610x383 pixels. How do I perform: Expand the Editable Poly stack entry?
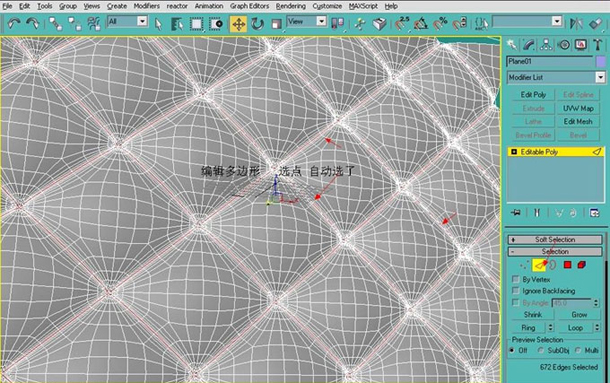514,152
